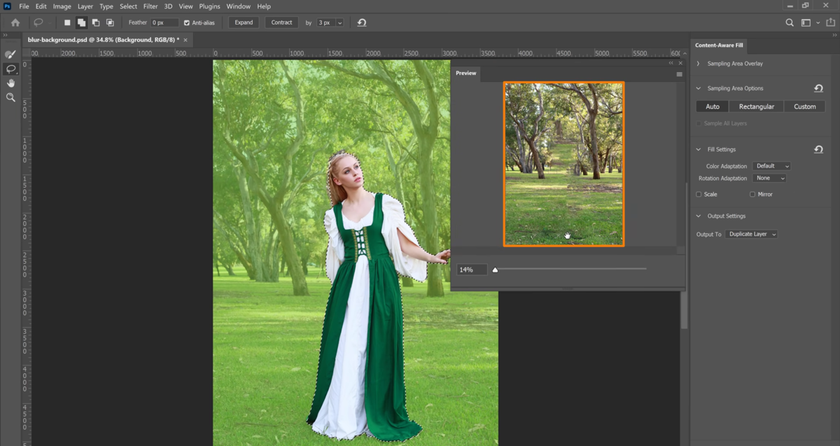
Task: Open the Layer menu
Action: pos(85,6)
